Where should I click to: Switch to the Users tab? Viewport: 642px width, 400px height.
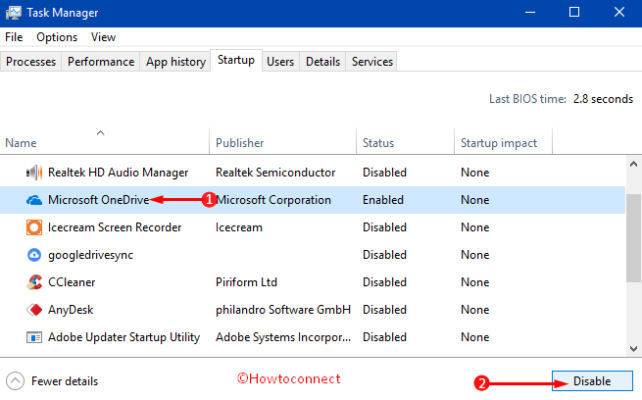(280, 62)
